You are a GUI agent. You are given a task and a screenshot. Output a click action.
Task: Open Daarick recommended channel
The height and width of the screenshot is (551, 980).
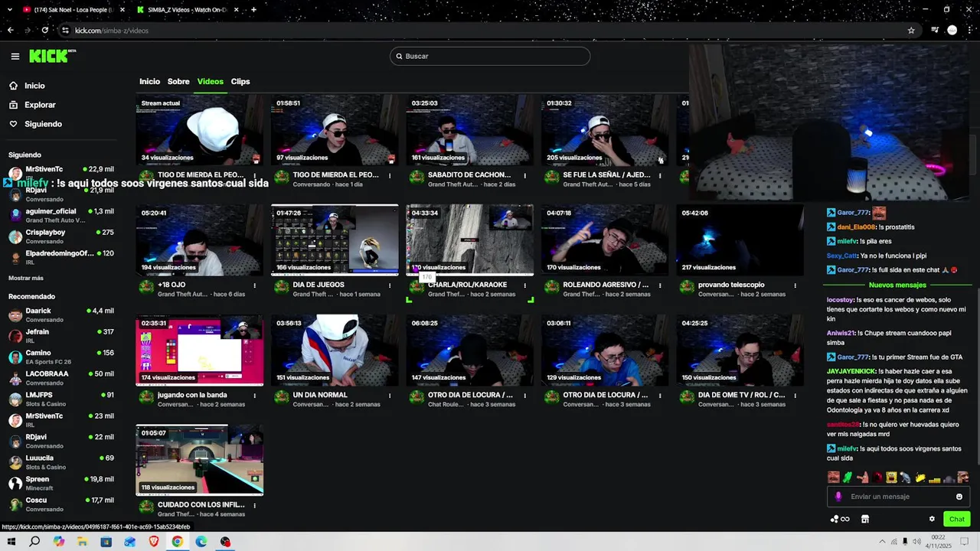pyautogui.click(x=61, y=315)
